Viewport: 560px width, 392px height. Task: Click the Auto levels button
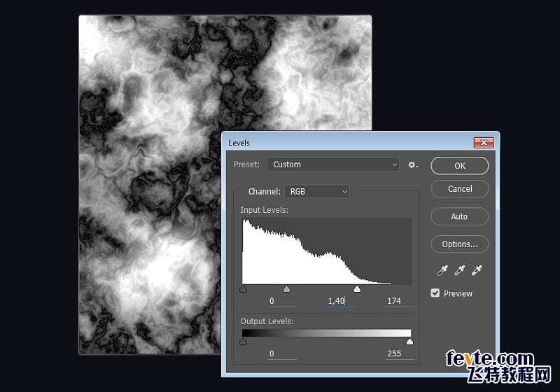(x=459, y=216)
